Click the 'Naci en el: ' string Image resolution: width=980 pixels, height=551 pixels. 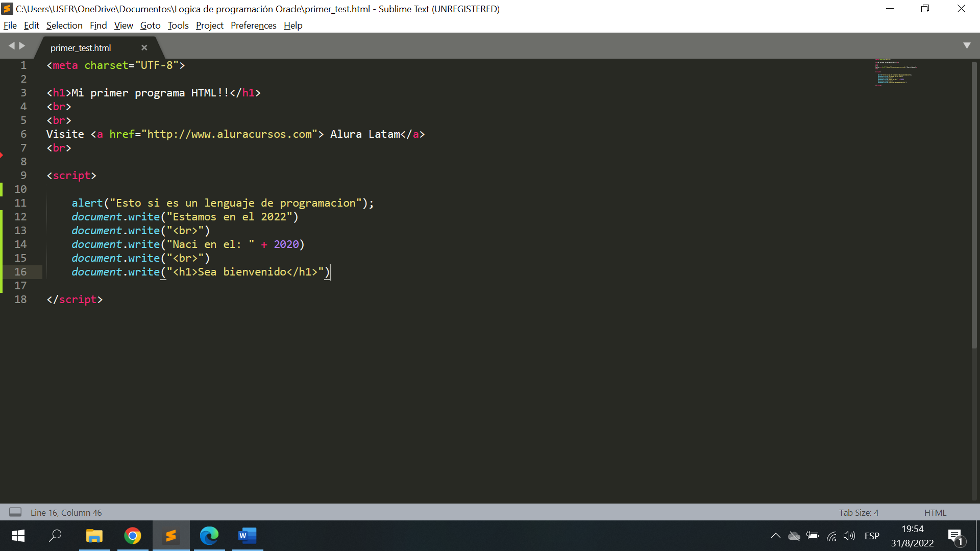point(210,244)
